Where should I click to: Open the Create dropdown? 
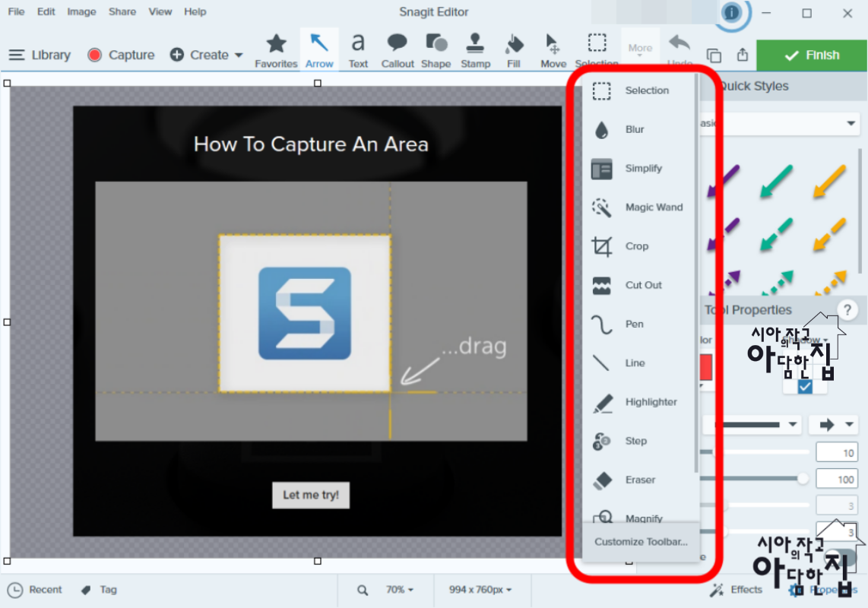(207, 55)
